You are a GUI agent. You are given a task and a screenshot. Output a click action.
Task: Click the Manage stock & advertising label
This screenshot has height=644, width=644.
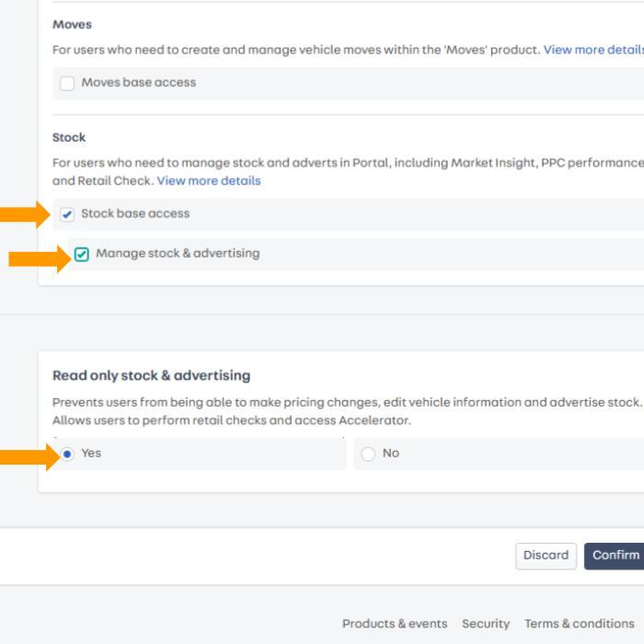tap(178, 253)
